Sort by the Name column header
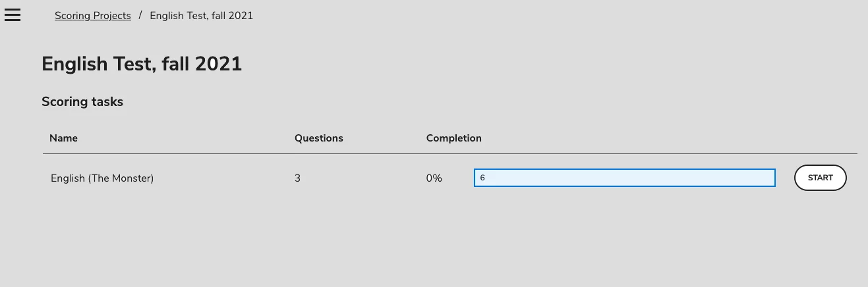 (63, 138)
